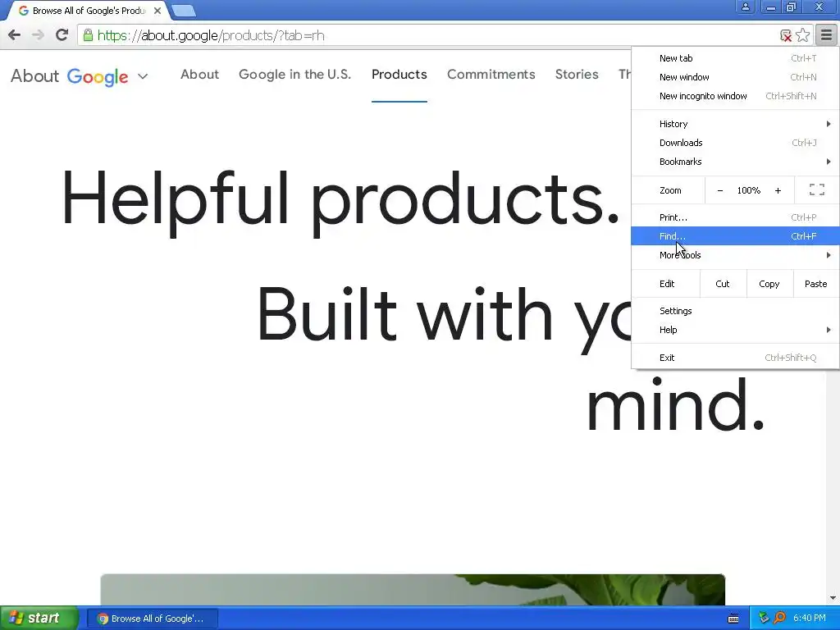Expand the Bookmarks submenu
The height and width of the screenshot is (630, 840).
point(735,162)
